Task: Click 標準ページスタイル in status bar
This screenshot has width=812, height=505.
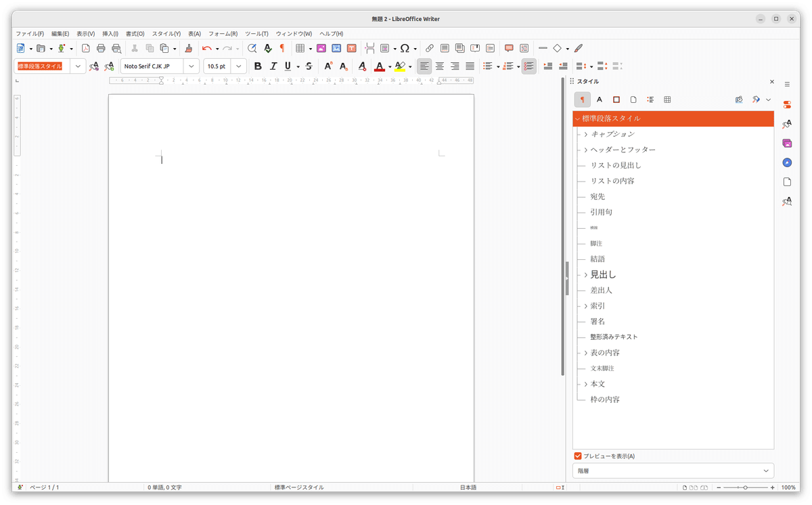Action: (x=299, y=487)
